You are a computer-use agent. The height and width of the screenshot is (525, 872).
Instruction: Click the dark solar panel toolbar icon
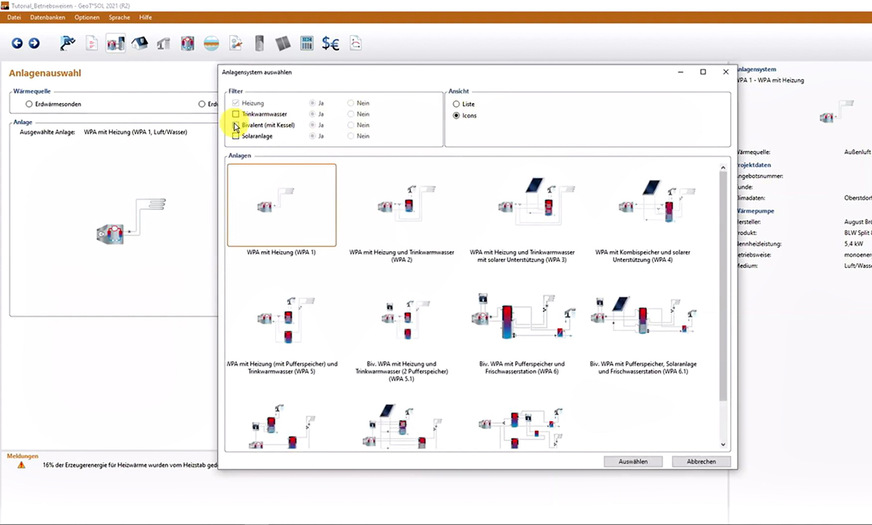coord(283,43)
